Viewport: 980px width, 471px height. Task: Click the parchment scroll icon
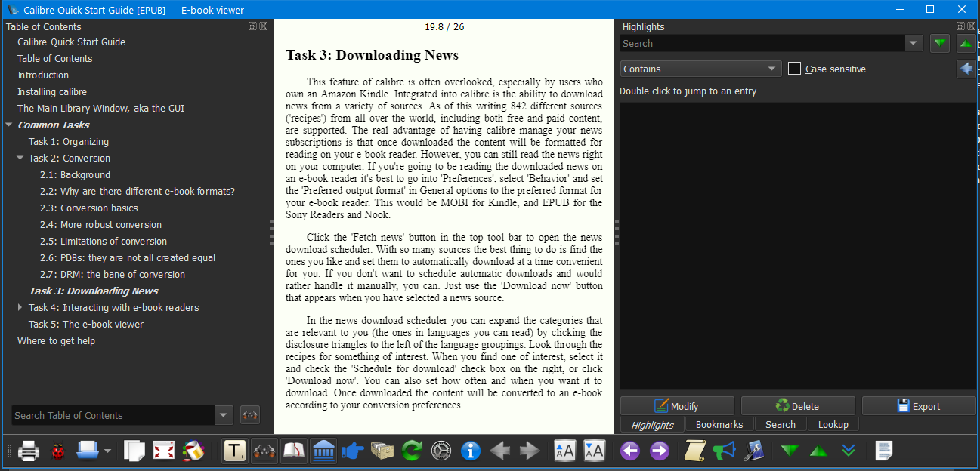pos(695,451)
